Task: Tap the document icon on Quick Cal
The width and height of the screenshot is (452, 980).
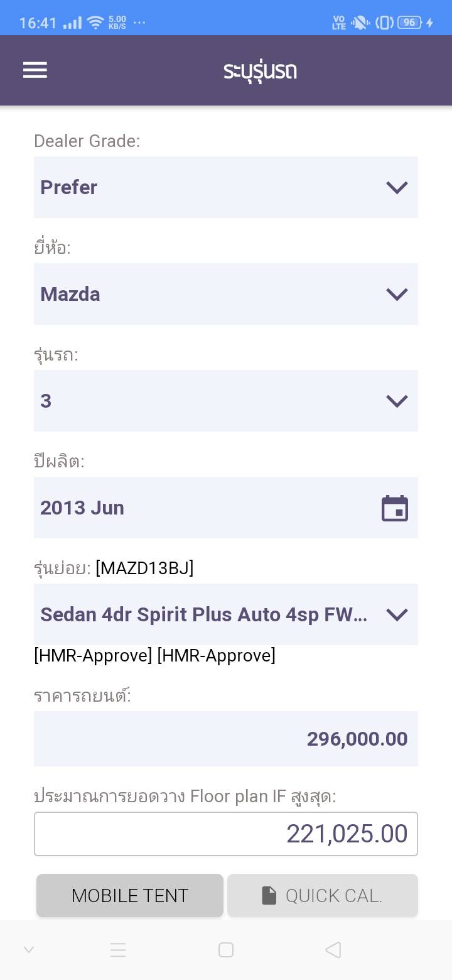Action: pos(269,895)
